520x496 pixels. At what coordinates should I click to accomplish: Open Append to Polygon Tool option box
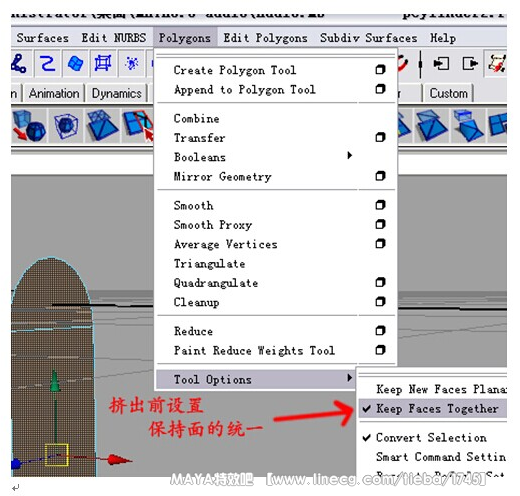tap(380, 89)
